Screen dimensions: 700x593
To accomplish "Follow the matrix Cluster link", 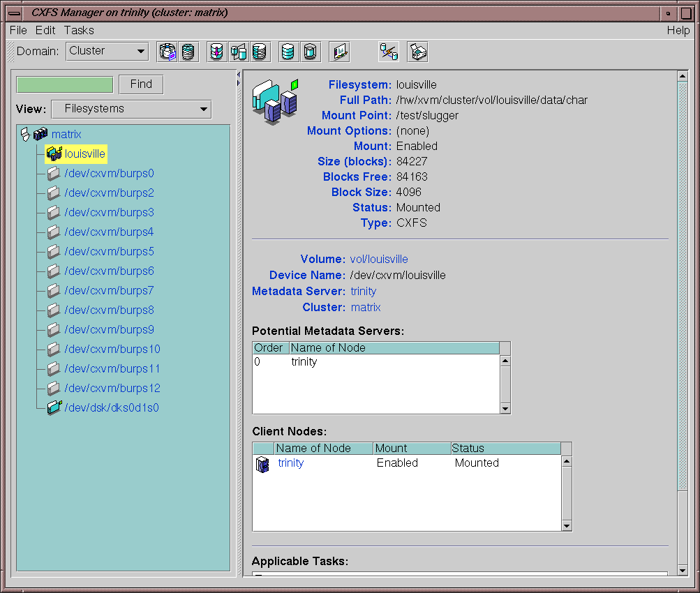I will (x=366, y=308).
